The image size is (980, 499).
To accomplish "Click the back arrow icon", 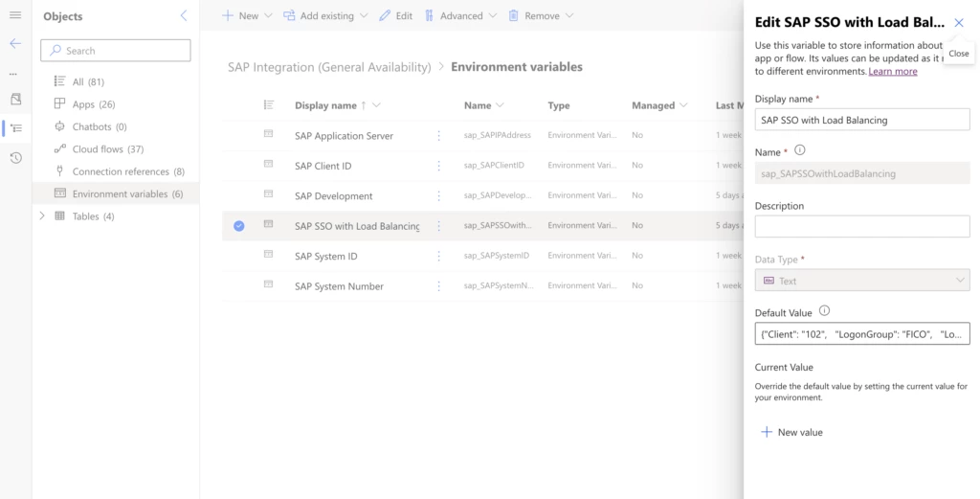I will coord(14,43).
